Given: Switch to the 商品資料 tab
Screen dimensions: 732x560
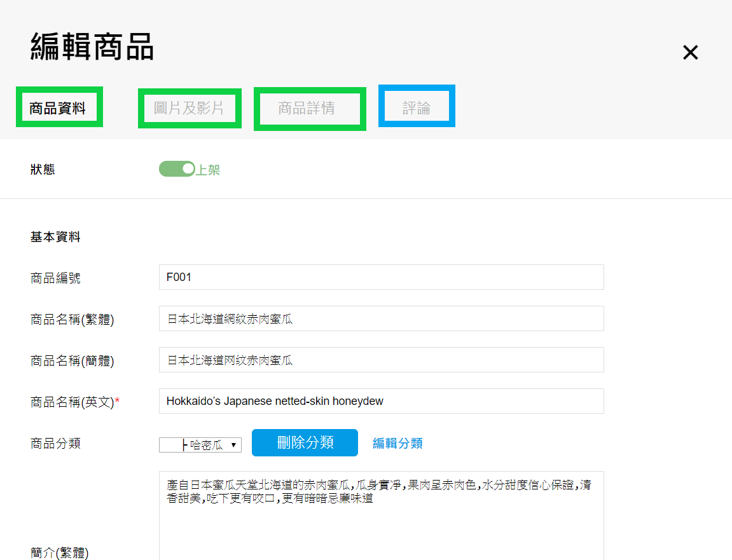Looking at the screenshot, I should pos(58,108).
